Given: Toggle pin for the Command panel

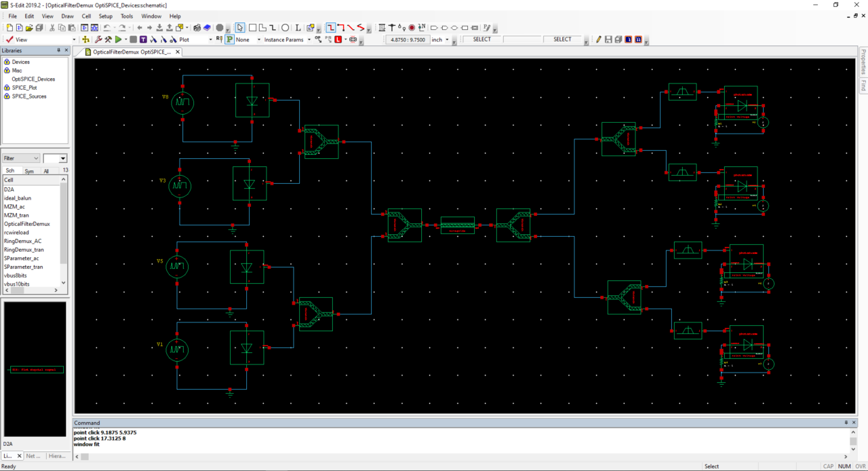Looking at the screenshot, I should [x=846, y=423].
